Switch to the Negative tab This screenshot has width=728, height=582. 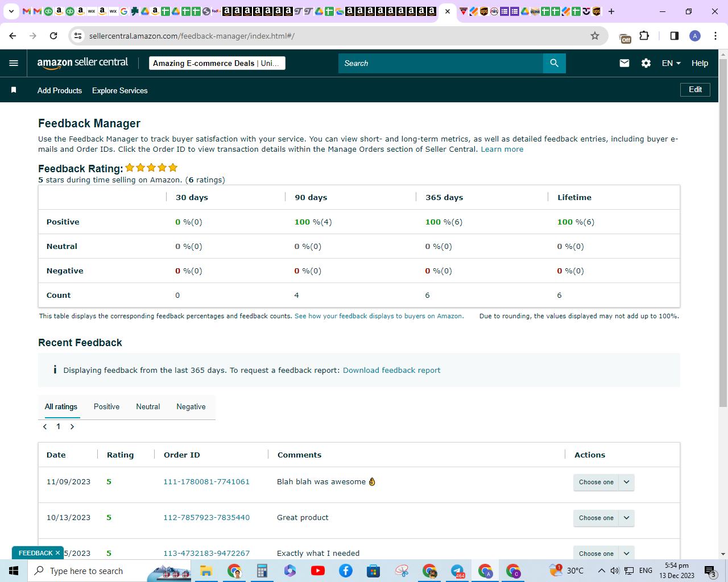pyautogui.click(x=191, y=407)
